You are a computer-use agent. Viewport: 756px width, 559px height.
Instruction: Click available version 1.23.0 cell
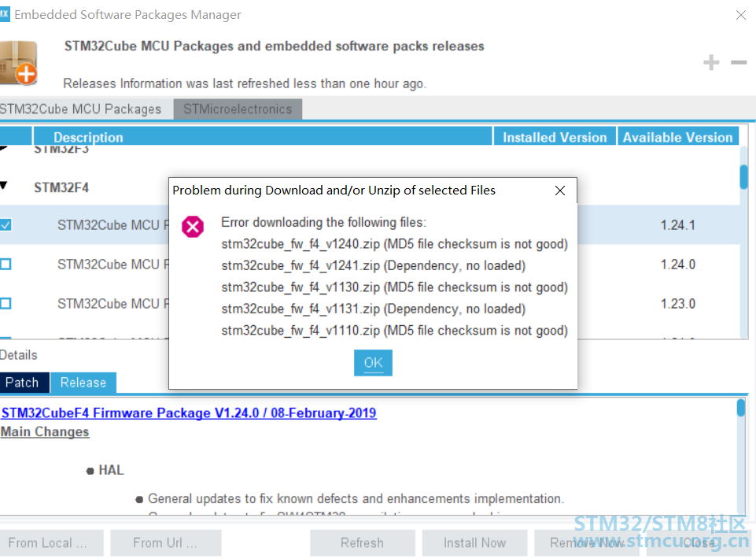(677, 304)
